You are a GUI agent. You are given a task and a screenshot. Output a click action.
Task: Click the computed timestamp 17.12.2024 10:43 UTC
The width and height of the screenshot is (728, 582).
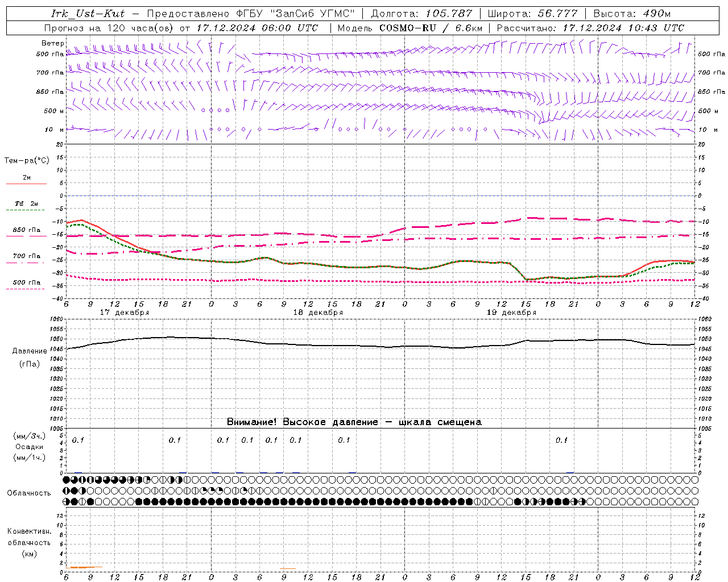coord(623,28)
